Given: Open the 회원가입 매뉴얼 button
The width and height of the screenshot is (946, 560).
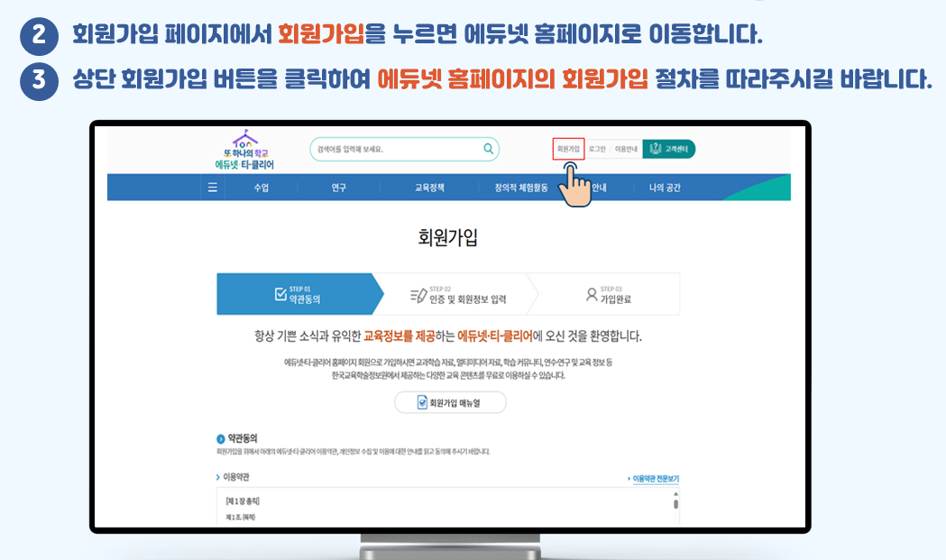Looking at the screenshot, I should 450,402.
